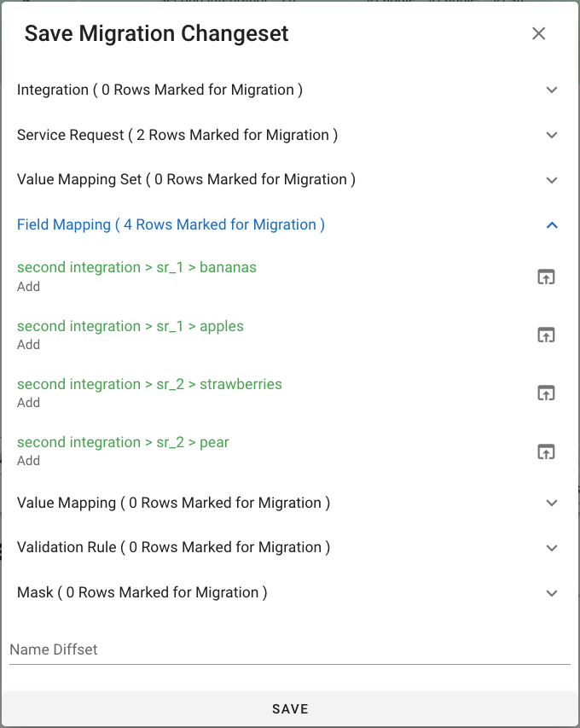Viewport: 580px width, 728px height.
Task: Click the Service Request header label
Action: tap(177, 135)
